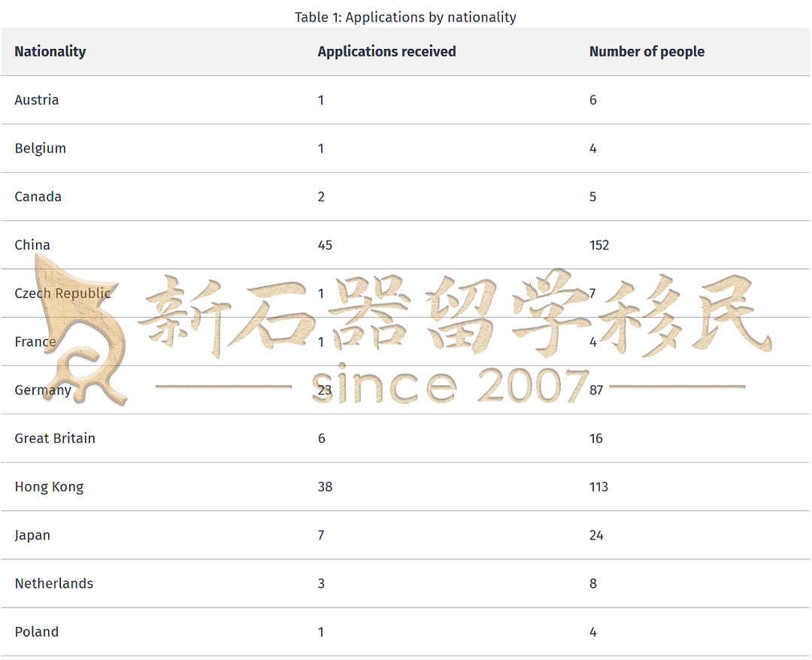Screen dimensions: 812x660
Task: Click the 'Great Britain' row label
Action: [55, 438]
